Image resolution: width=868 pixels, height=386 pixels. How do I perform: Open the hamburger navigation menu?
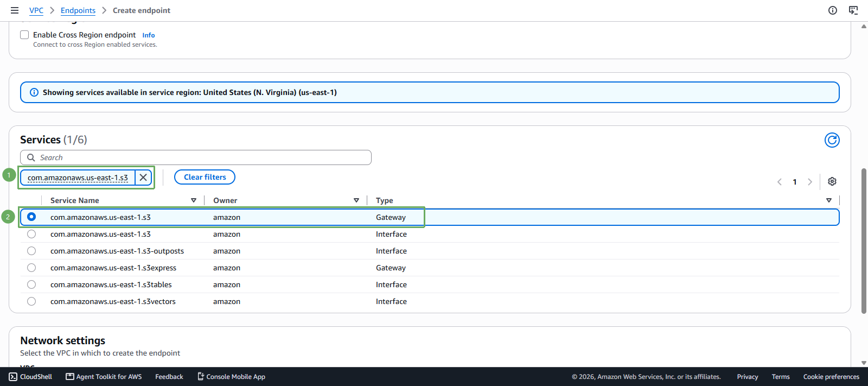(15, 10)
